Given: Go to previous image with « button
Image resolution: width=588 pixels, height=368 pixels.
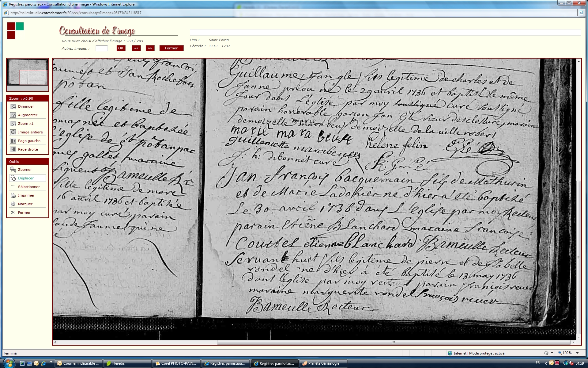Looking at the screenshot, I should pos(136,48).
